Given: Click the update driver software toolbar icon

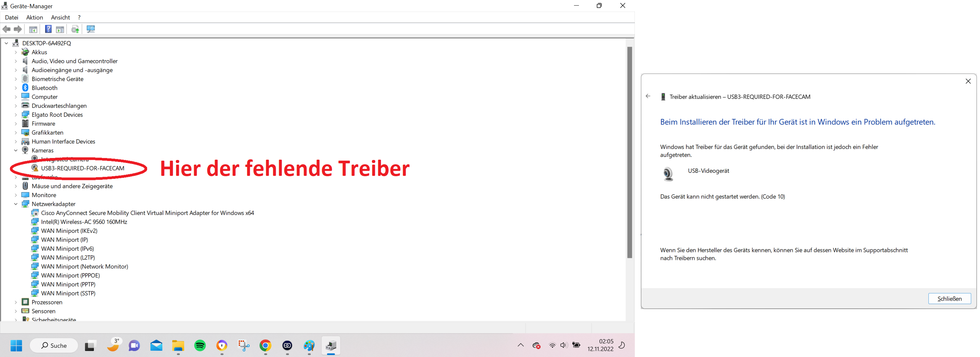Looking at the screenshot, I should coord(75,29).
